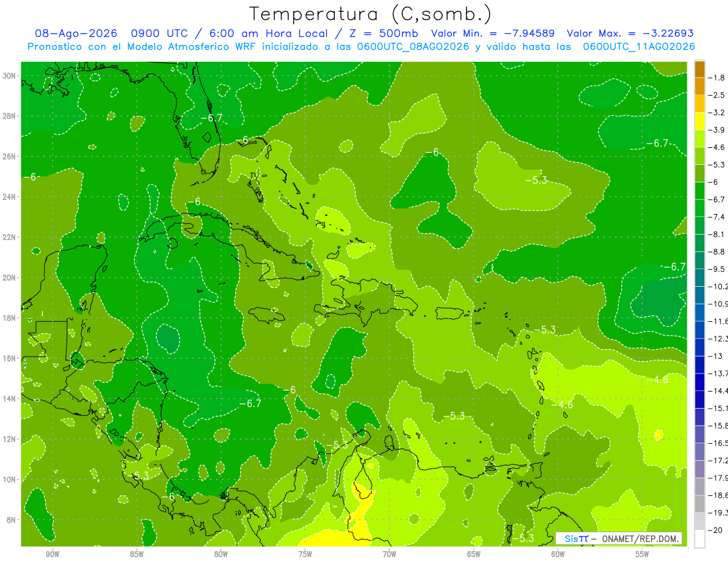Click the '24N' latitude axis label
The image size is (728, 562).
coord(10,197)
